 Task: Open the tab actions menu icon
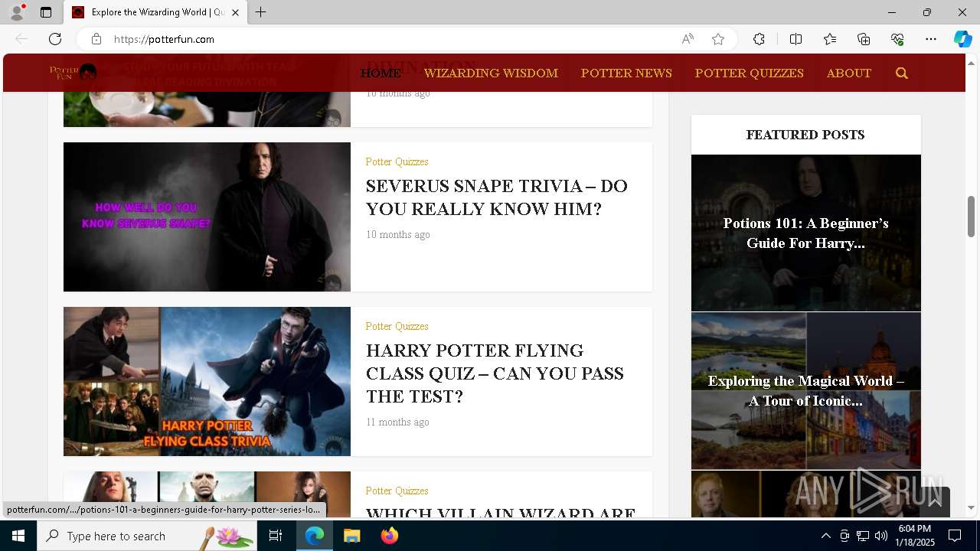(46, 12)
